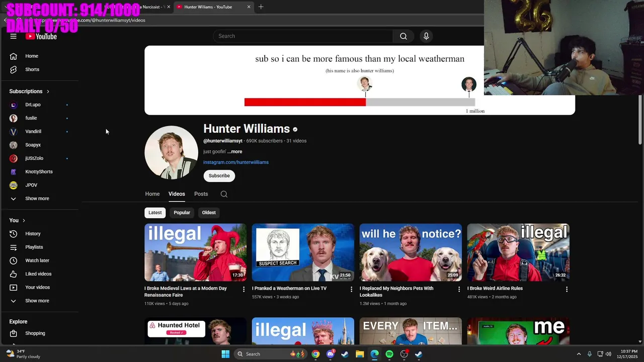Open the YouTube hamburger guide menu
The image size is (644, 362).
(x=14, y=36)
